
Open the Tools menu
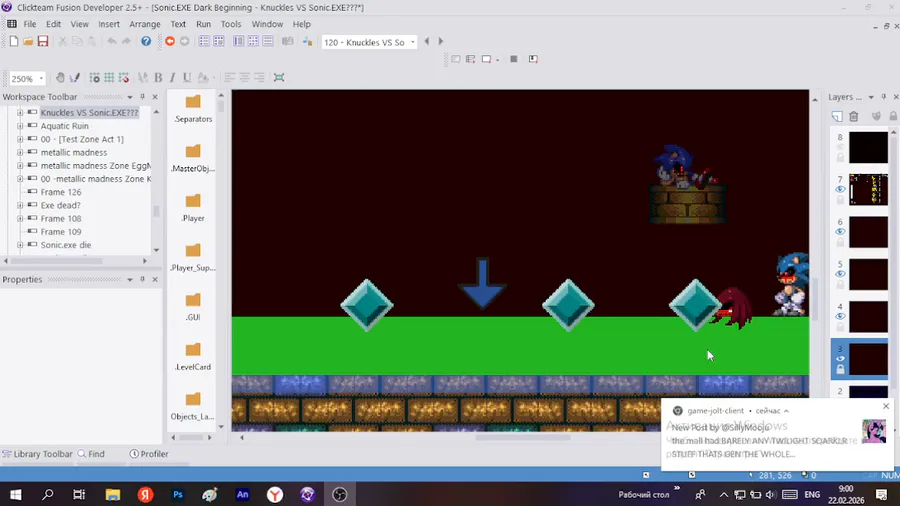(231, 24)
